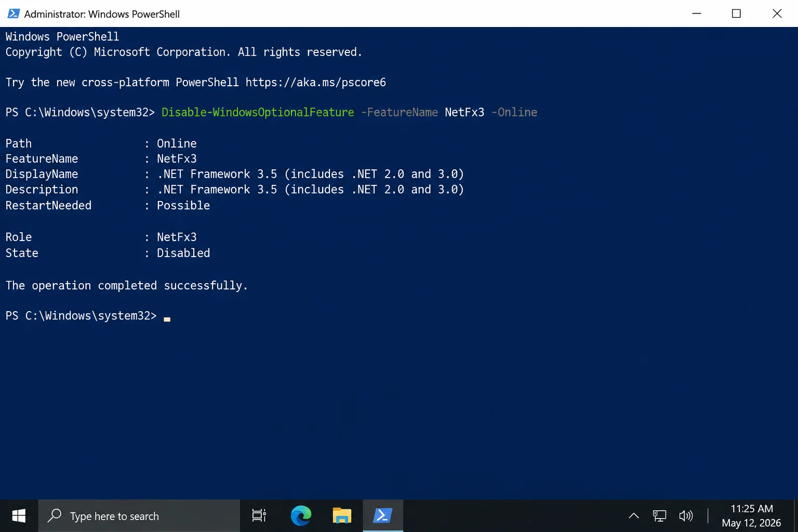Click the Role value 'NetFx3'

177,237
